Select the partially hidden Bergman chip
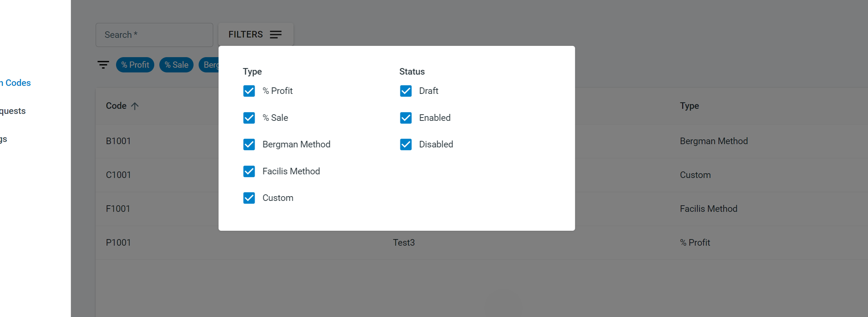Viewport: 868px width, 317px height. coord(209,65)
